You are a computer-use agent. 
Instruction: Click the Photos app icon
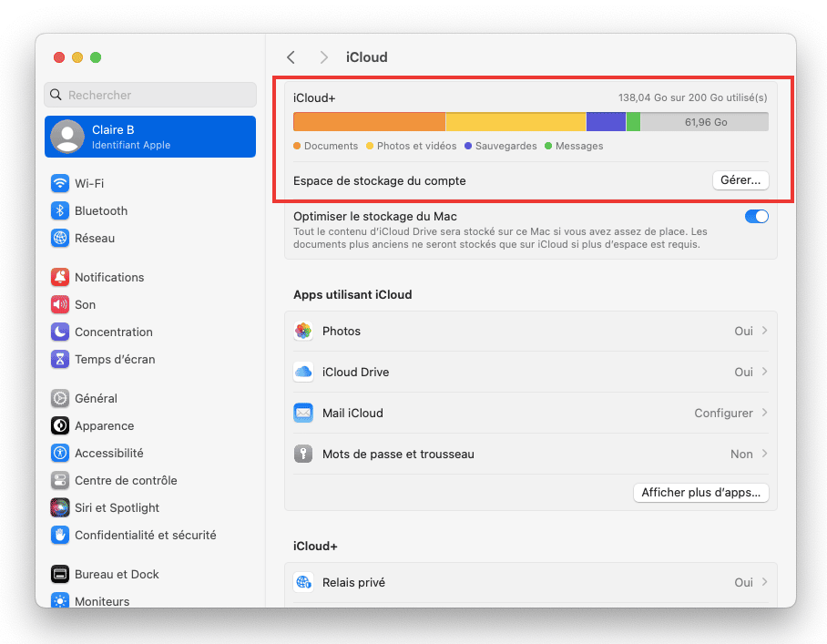coord(303,332)
